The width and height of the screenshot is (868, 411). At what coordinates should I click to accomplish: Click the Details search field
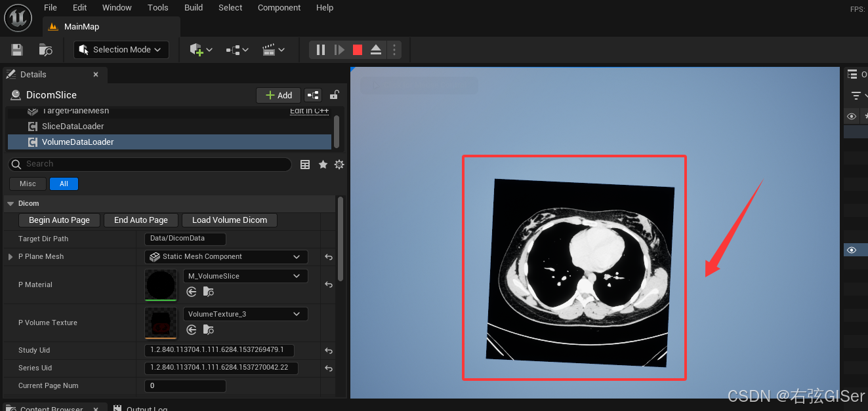150,165
